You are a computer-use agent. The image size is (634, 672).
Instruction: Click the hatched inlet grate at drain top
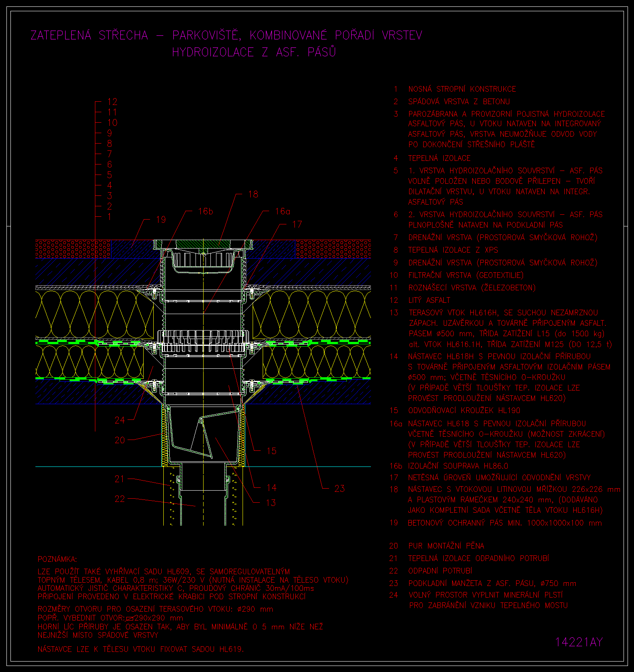pos(203,244)
